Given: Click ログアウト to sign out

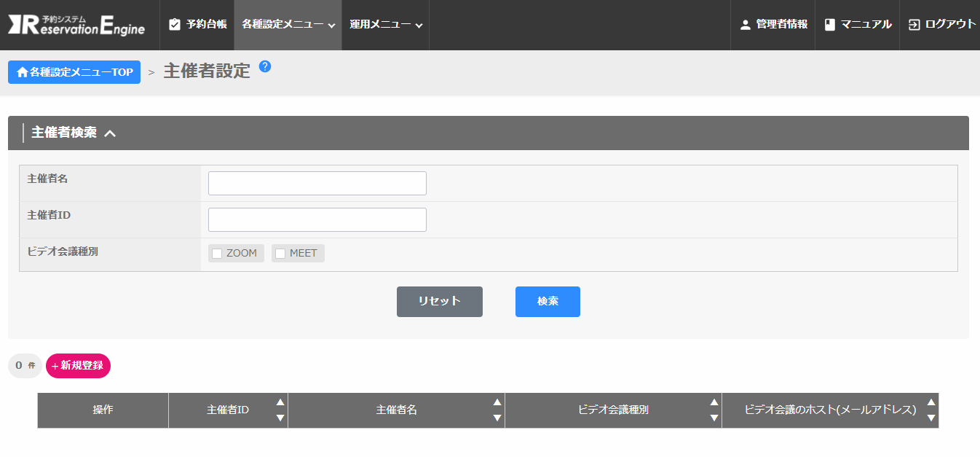Looking at the screenshot, I should 942,25.
